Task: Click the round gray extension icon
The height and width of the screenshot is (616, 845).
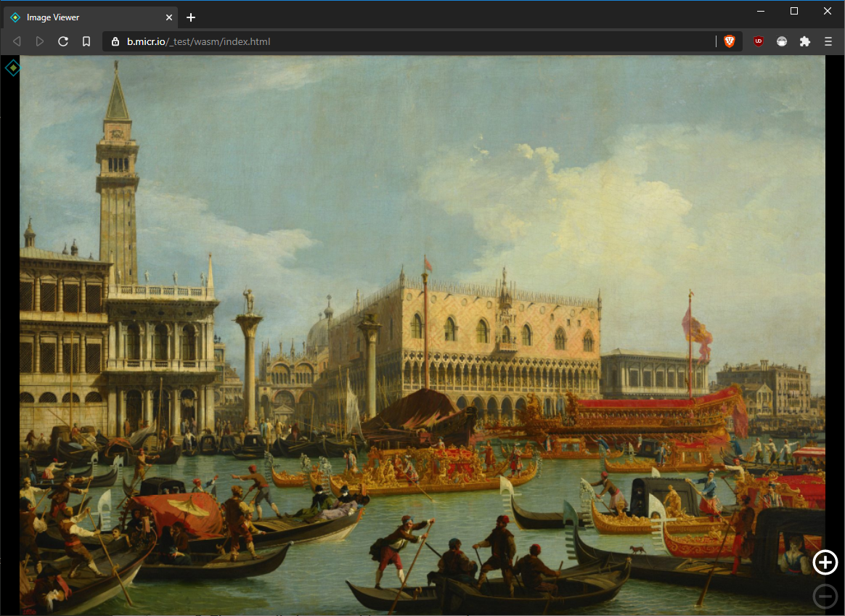Action: (x=781, y=41)
